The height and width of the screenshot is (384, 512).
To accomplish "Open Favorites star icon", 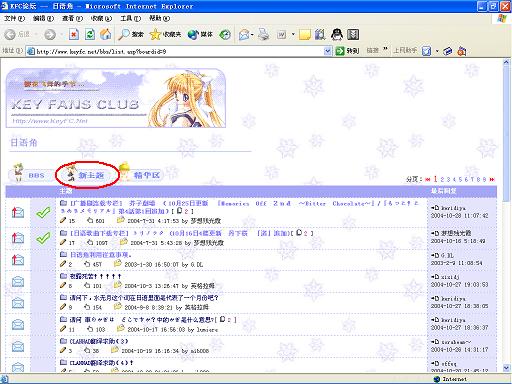I will tap(165, 34).
